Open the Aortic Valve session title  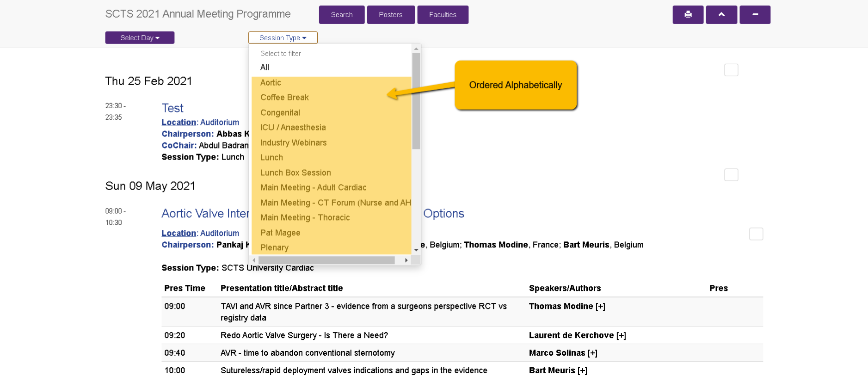(x=313, y=214)
